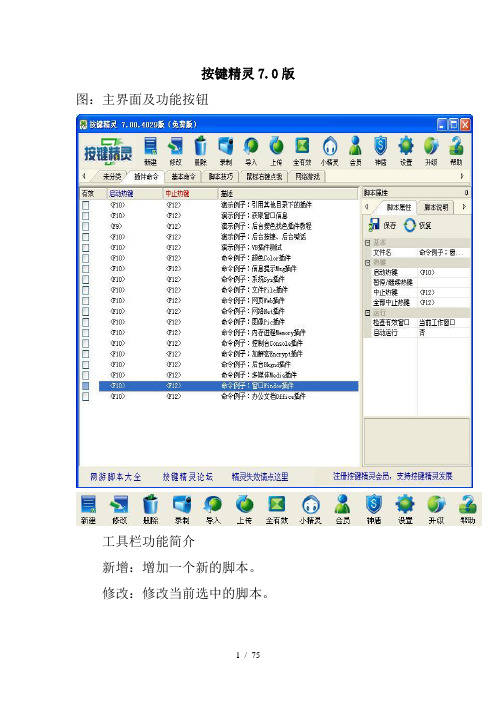Image resolution: width=496 pixels, height=702 pixels.
Task: Click the red 中止热键 column header
Action: [x=190, y=194]
